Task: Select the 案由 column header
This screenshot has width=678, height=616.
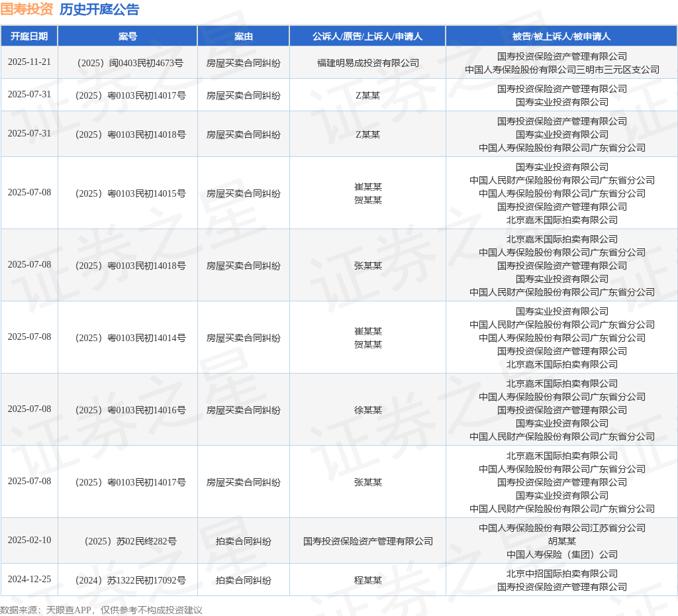Action: click(244, 36)
